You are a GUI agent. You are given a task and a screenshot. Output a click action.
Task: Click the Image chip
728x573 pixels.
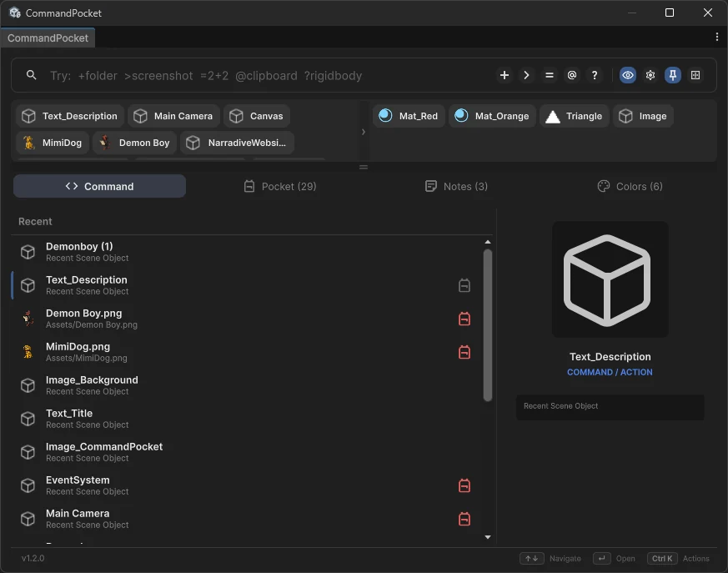pyautogui.click(x=643, y=116)
